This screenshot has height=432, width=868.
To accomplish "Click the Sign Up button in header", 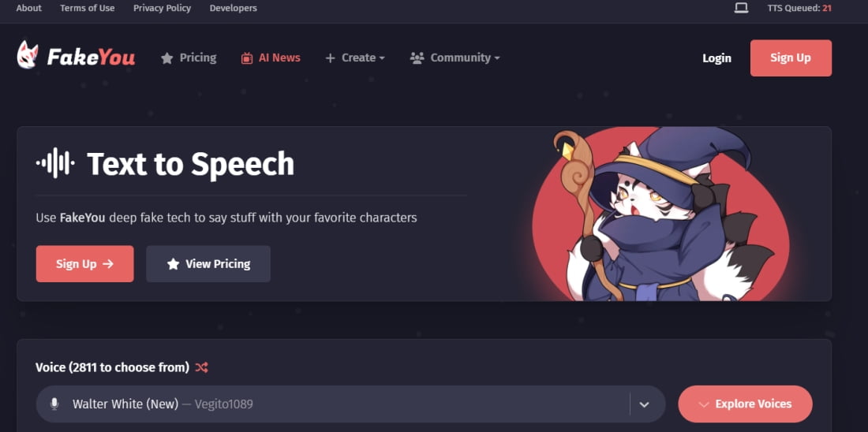I will click(791, 58).
